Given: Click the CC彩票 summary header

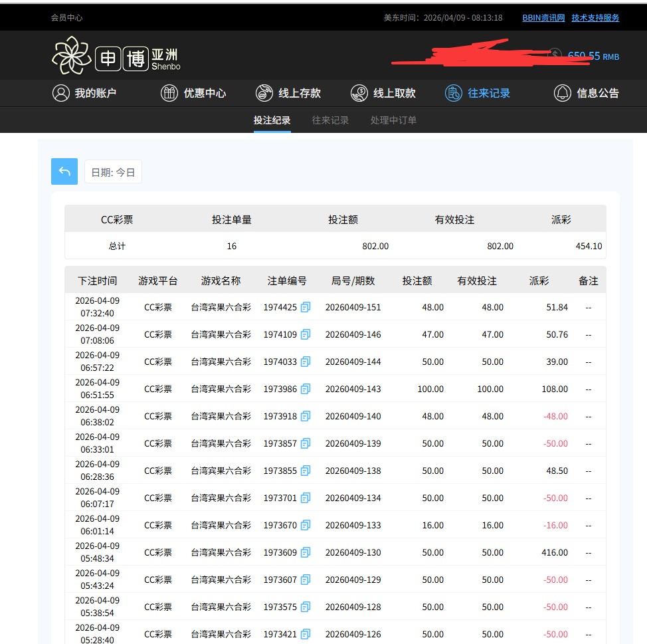Looking at the screenshot, I should 117,219.
